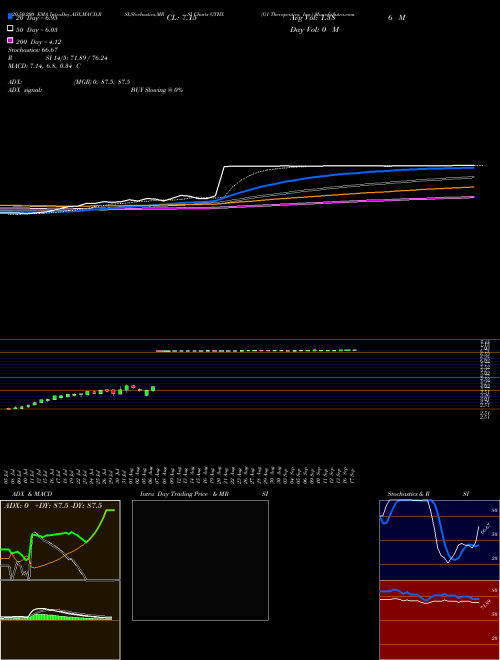
Task: Select the '50 Day = 6.03' legend text
Action: [37, 30]
